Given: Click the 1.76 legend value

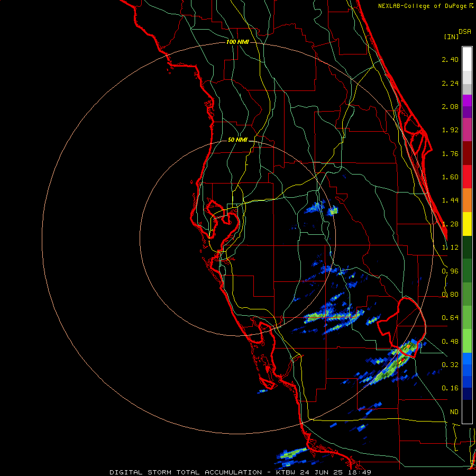Looking at the screenshot, I should click(x=450, y=153).
